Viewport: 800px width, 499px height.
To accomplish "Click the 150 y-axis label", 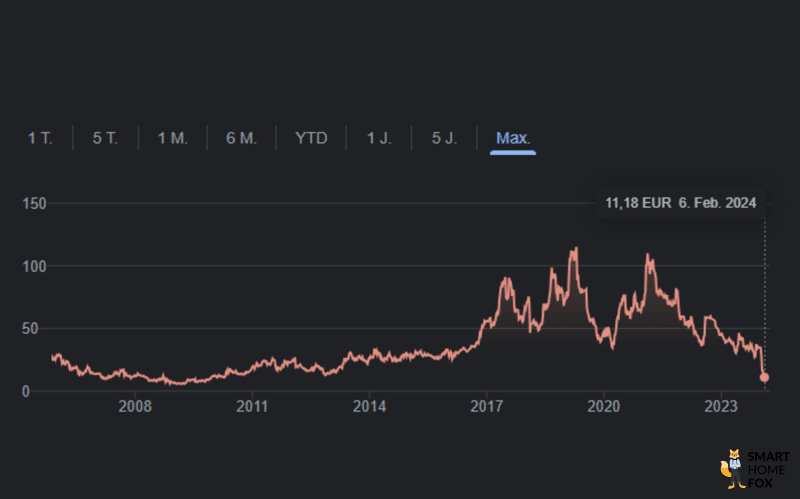I will point(35,203).
